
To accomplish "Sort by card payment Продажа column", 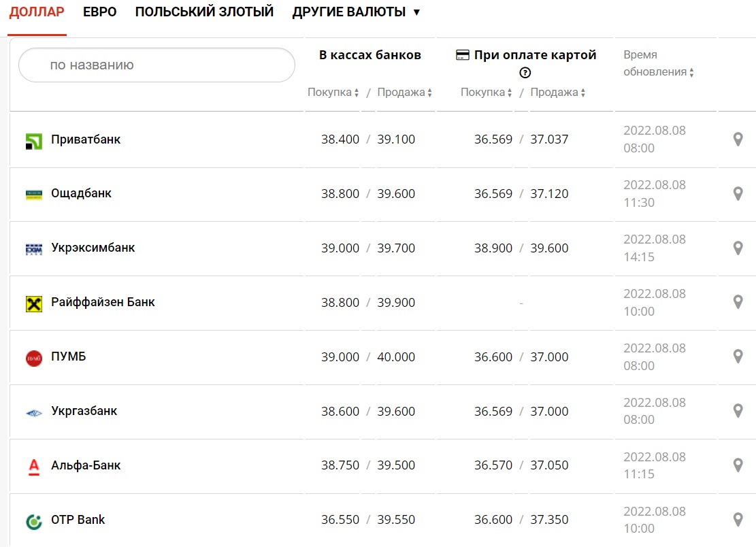I will pyautogui.click(x=558, y=93).
